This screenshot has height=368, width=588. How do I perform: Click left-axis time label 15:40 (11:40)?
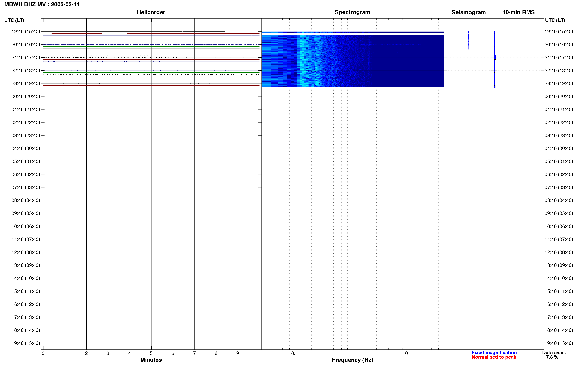(26, 291)
